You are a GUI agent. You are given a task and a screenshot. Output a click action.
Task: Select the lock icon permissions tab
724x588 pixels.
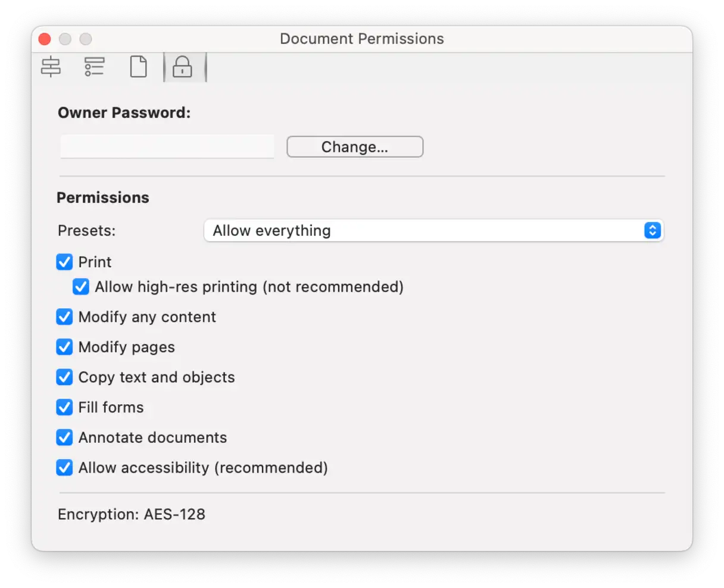coord(182,67)
